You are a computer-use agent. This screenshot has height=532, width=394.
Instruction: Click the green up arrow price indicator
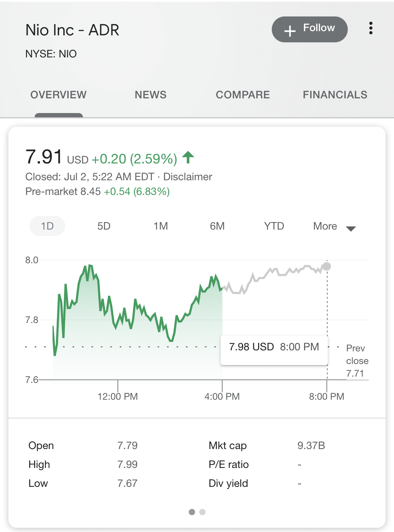coord(188,157)
